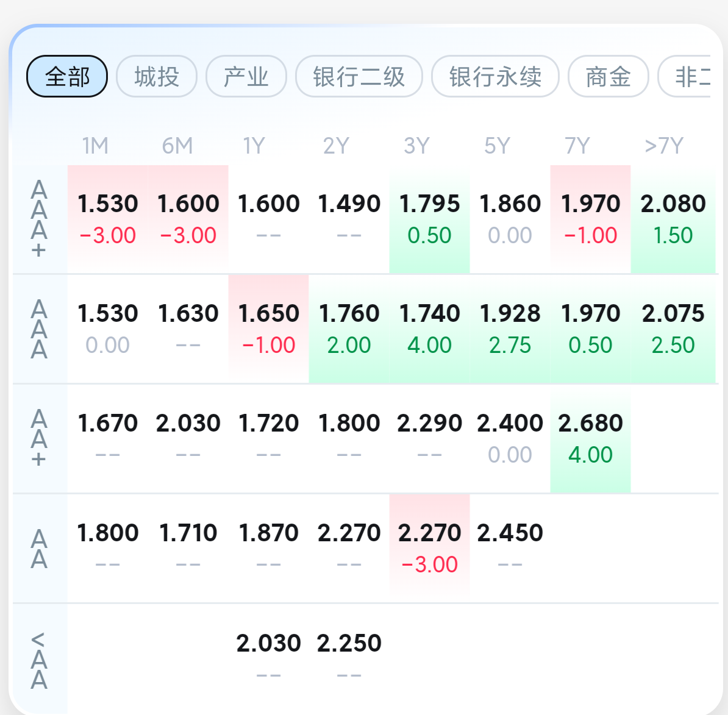
Task: Click AA 3Y cell with -3.00 change
Action: coord(430,548)
